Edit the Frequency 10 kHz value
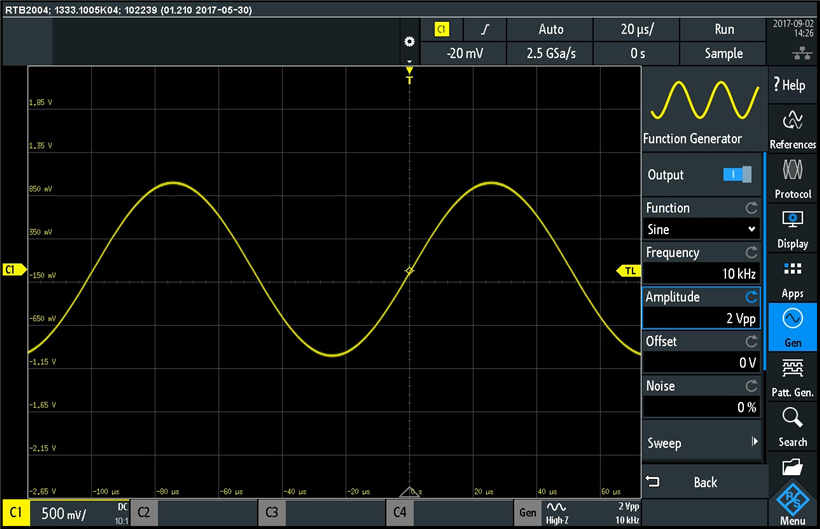The height and width of the screenshot is (529, 820). tap(701, 274)
